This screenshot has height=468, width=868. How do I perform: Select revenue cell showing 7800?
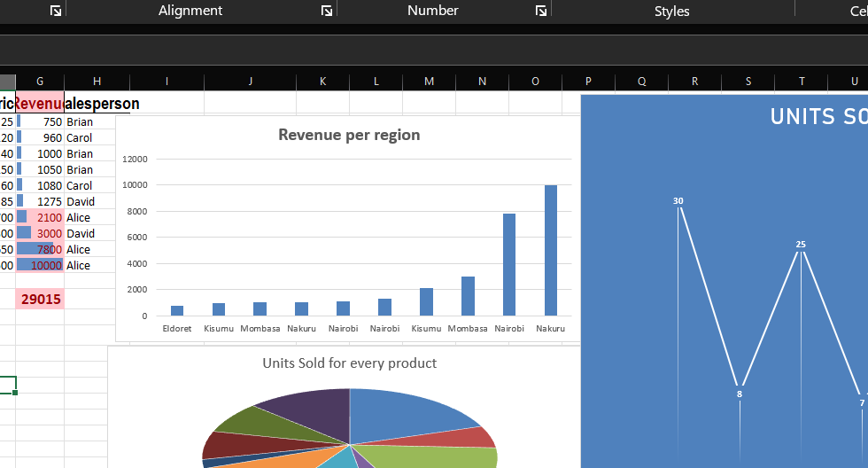40,250
